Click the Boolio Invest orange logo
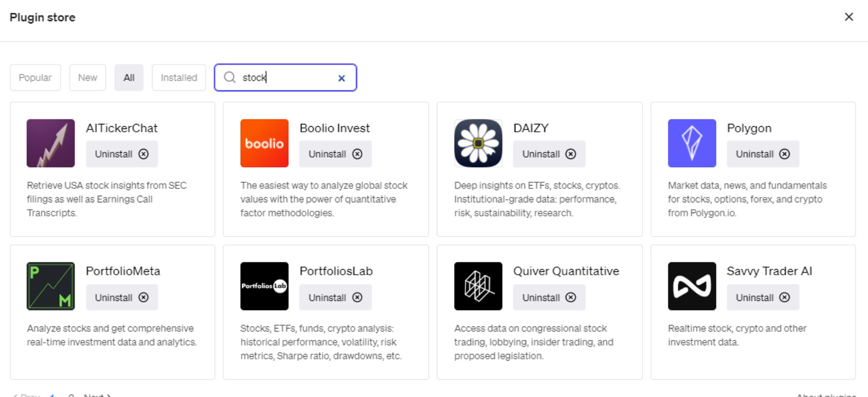 click(x=264, y=143)
